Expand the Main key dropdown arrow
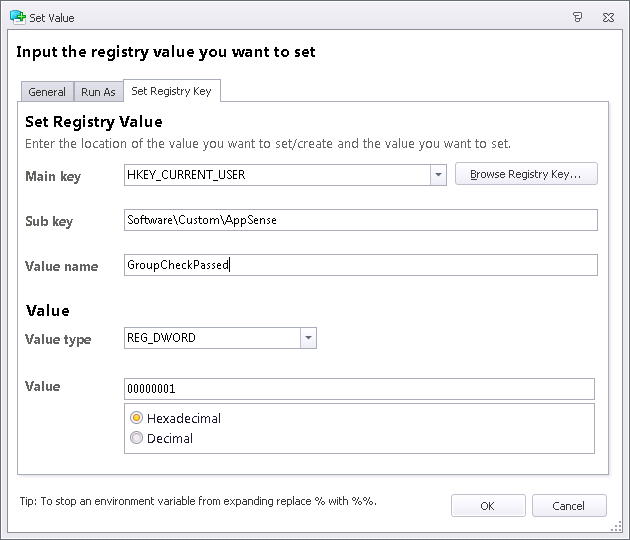 (x=438, y=175)
